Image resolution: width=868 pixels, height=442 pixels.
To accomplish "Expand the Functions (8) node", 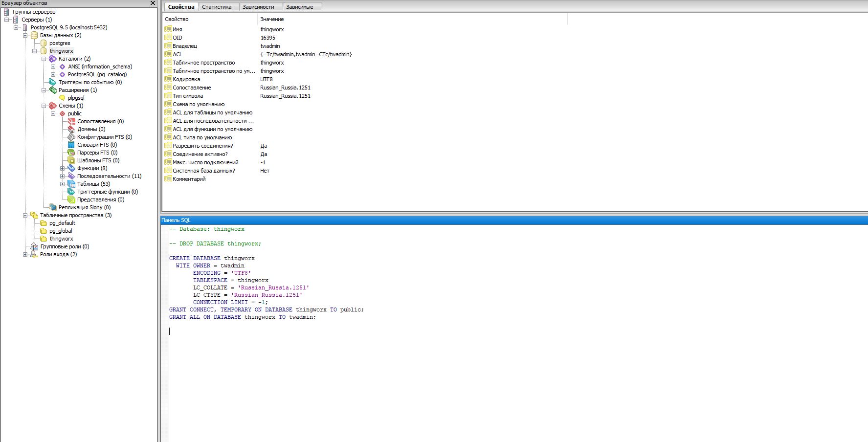I will [62, 168].
